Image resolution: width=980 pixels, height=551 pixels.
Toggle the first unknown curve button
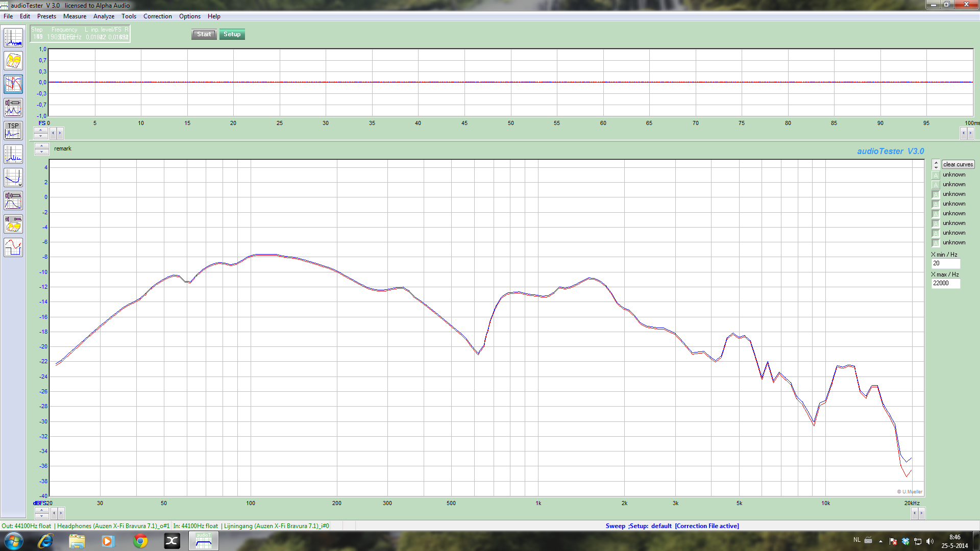click(936, 175)
